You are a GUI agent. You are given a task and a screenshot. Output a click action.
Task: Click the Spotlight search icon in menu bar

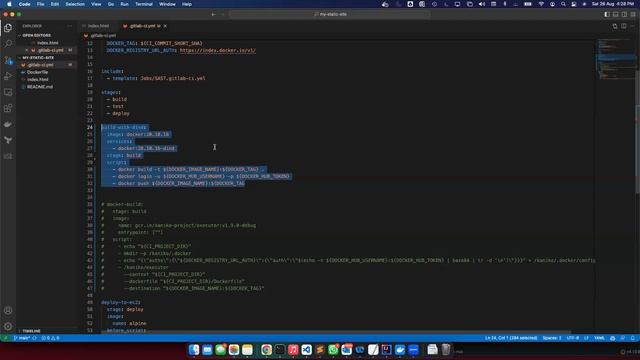[563, 4]
